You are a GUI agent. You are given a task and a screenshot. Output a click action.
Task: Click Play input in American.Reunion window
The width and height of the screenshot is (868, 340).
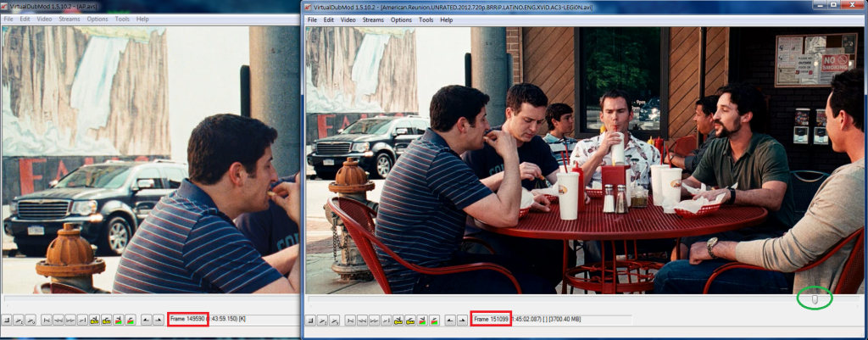322,320
